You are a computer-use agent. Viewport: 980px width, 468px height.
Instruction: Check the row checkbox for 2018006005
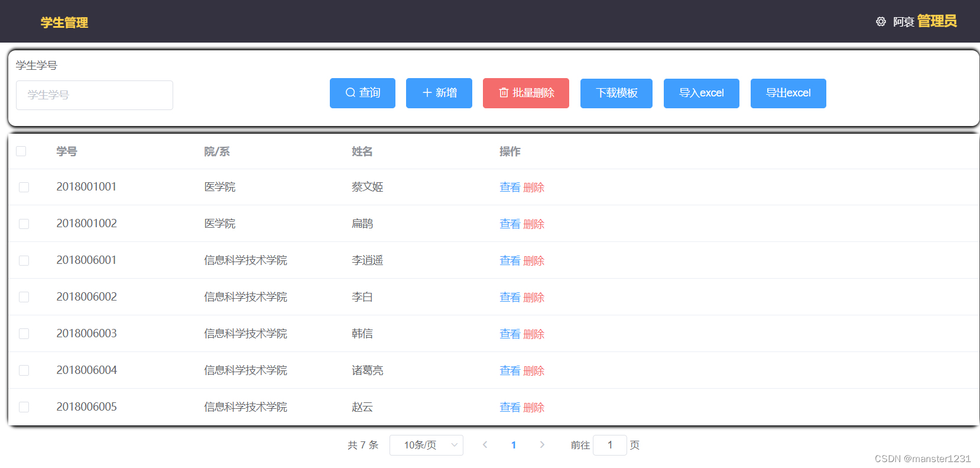[x=24, y=407]
